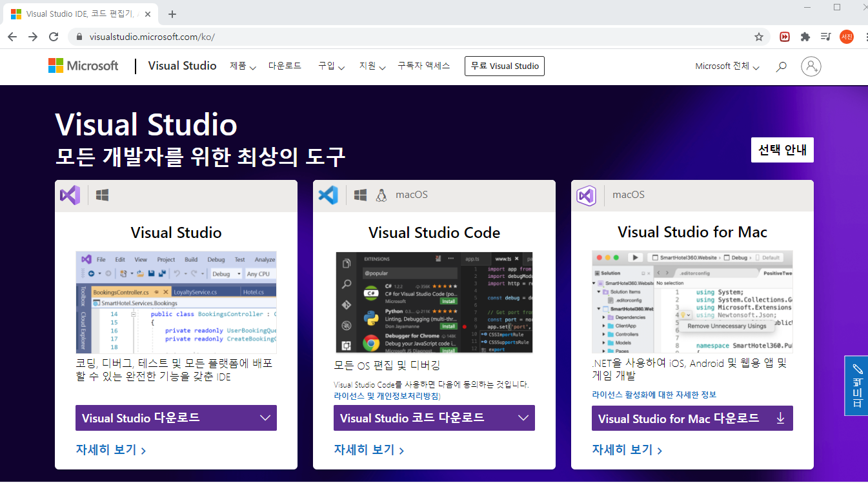Expand the 구입 menu
The height and width of the screenshot is (483, 868).
(x=331, y=66)
